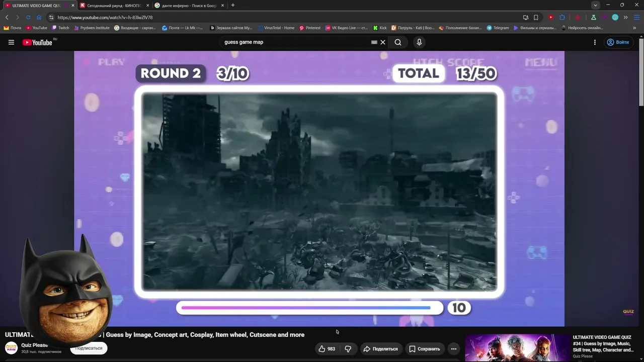Viewport: 644px width, 362px height.
Task: Open the Нейросеть онлайн bookmark
Action: pos(582,28)
